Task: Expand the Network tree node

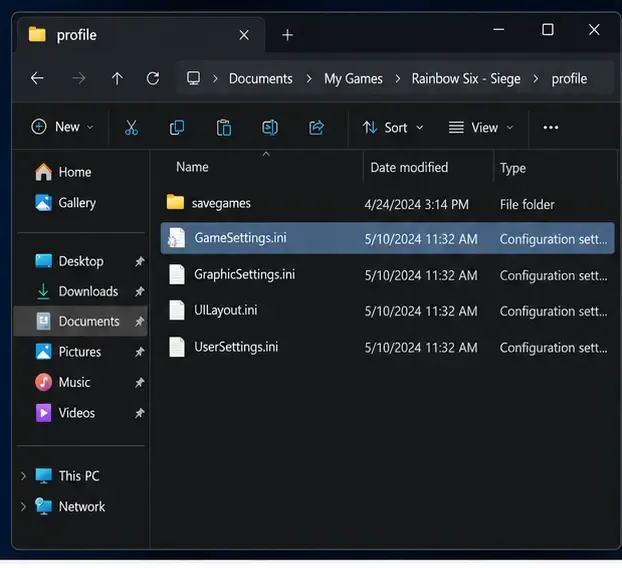Action: (23, 507)
